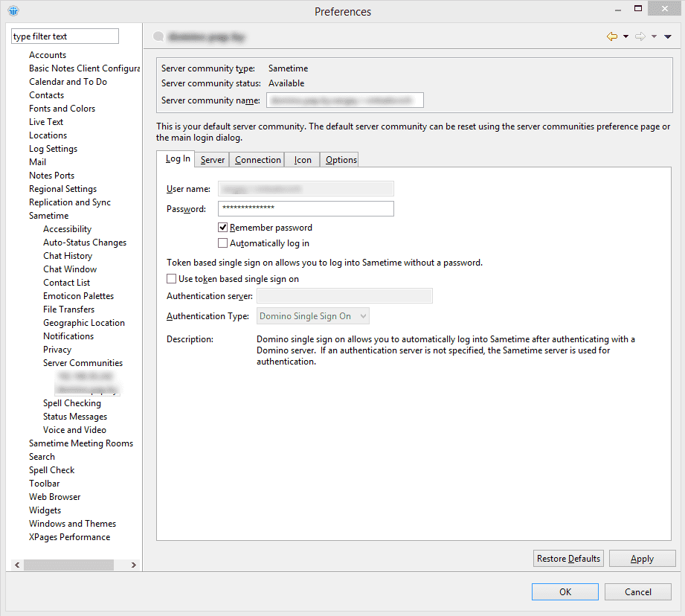Click the tree scrollbar right arrow
The height and width of the screenshot is (616, 685).
coord(134,565)
